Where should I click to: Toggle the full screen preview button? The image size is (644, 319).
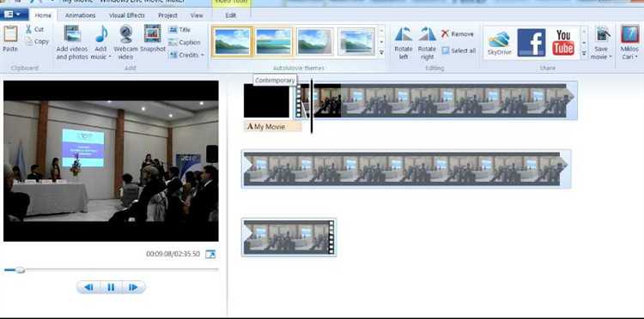pyautogui.click(x=210, y=254)
